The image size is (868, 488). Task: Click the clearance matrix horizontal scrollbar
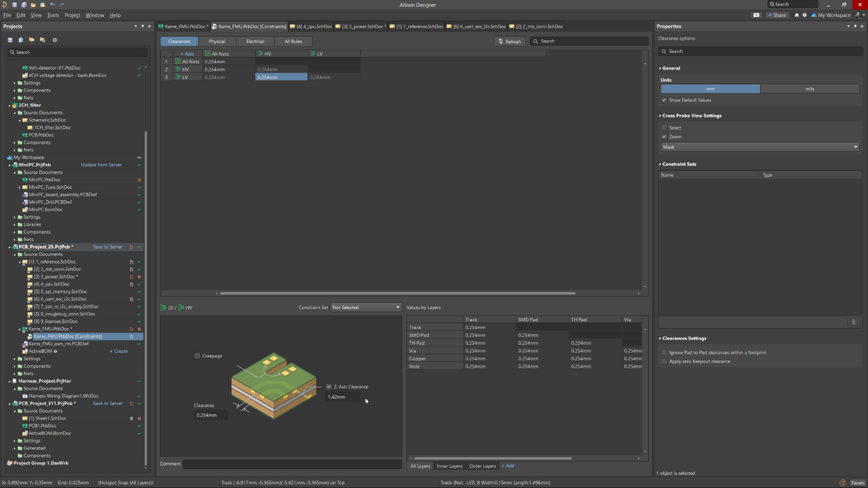pos(398,293)
